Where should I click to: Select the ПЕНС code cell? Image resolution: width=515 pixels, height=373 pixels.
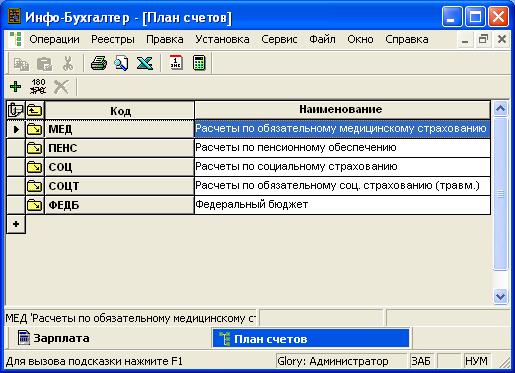pyautogui.click(x=120, y=148)
